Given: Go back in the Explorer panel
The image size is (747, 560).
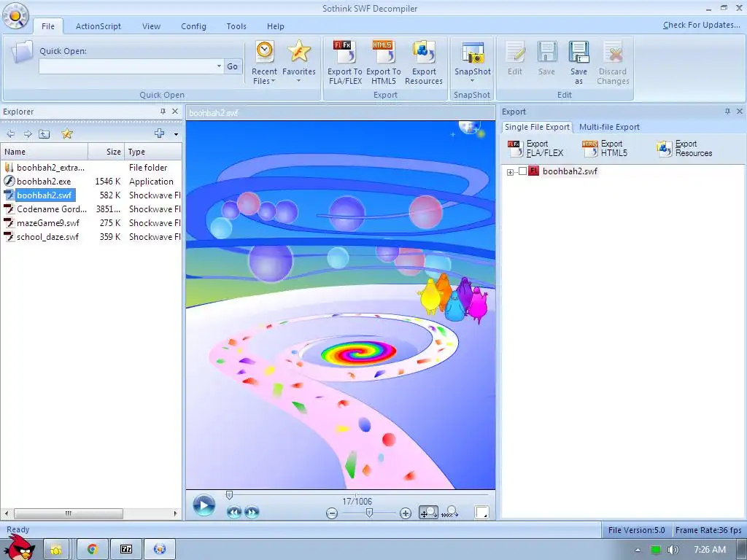Looking at the screenshot, I should (x=10, y=134).
